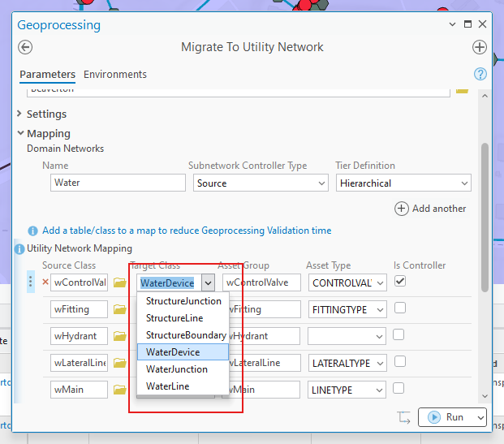The height and width of the screenshot is (444, 504).
Task: Switch to the Parameters tab
Action: pos(48,74)
